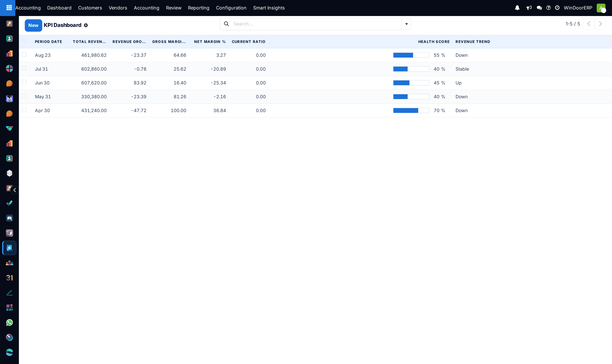Open the handshake CRM app in sidebar
This screenshot has height=364, width=612.
(x=9, y=128)
